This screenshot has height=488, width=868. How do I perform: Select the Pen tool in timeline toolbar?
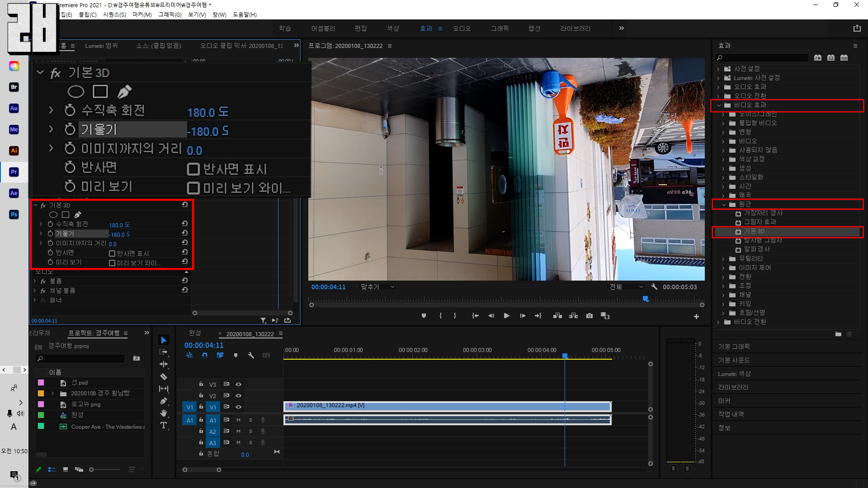tap(164, 401)
